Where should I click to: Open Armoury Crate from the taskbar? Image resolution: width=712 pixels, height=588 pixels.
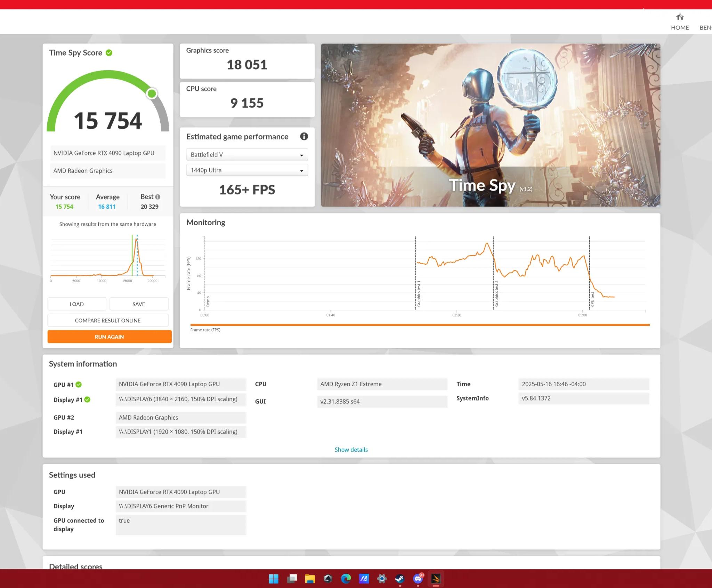328,579
